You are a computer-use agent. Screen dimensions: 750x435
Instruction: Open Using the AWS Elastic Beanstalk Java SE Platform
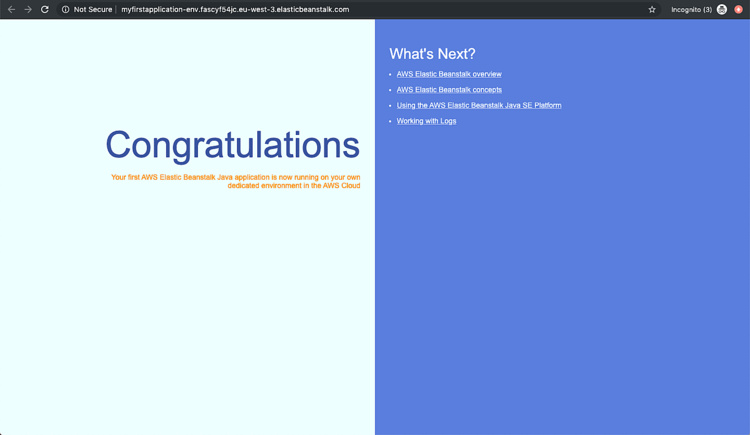pos(479,105)
